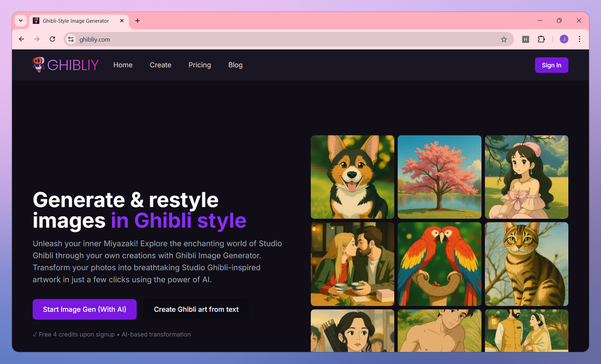Click the browser forward arrow
Screen dimensions: 601x364
click(37, 39)
